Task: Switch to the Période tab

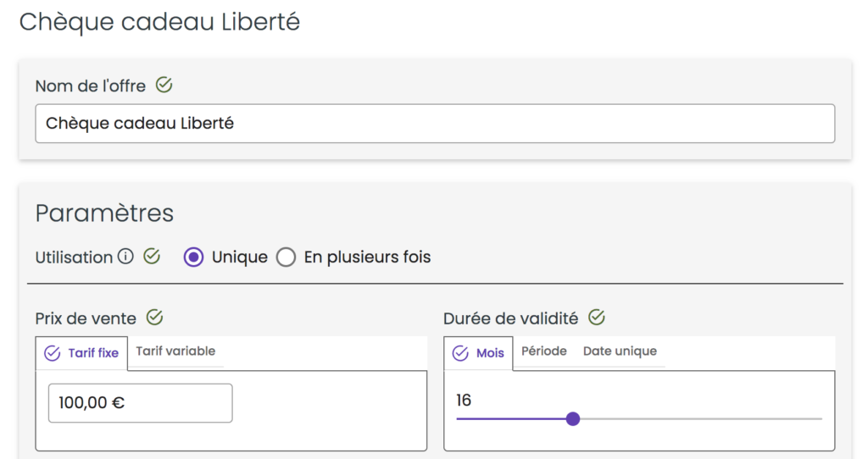Action: 544,351
